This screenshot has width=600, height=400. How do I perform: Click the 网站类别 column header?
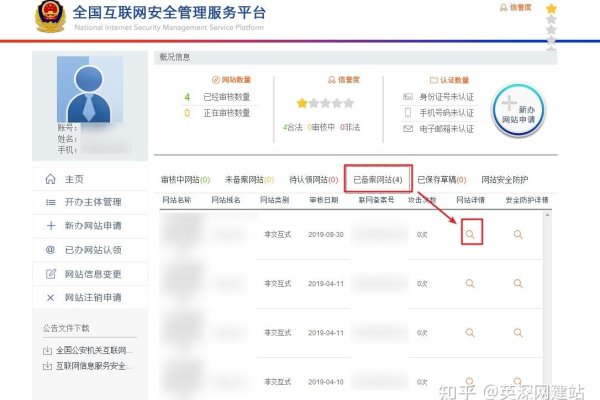click(275, 200)
